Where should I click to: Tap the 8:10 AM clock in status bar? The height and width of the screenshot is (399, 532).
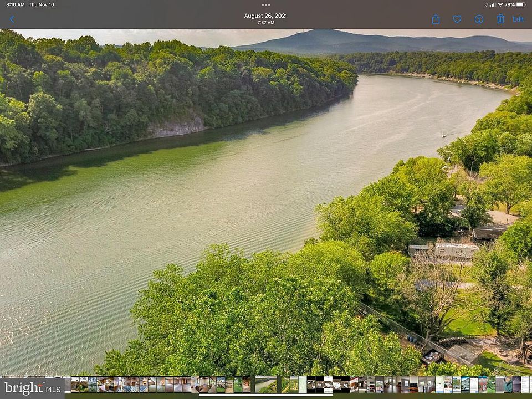pos(16,4)
